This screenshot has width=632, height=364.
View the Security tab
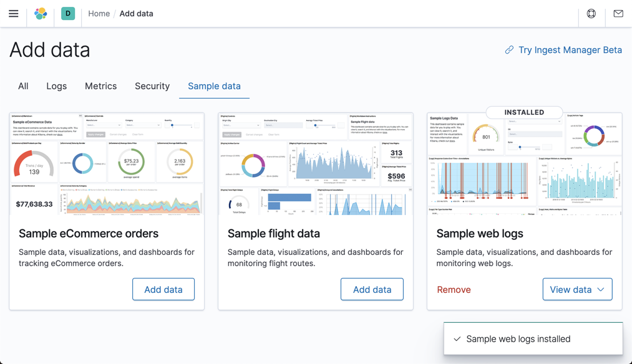click(152, 86)
